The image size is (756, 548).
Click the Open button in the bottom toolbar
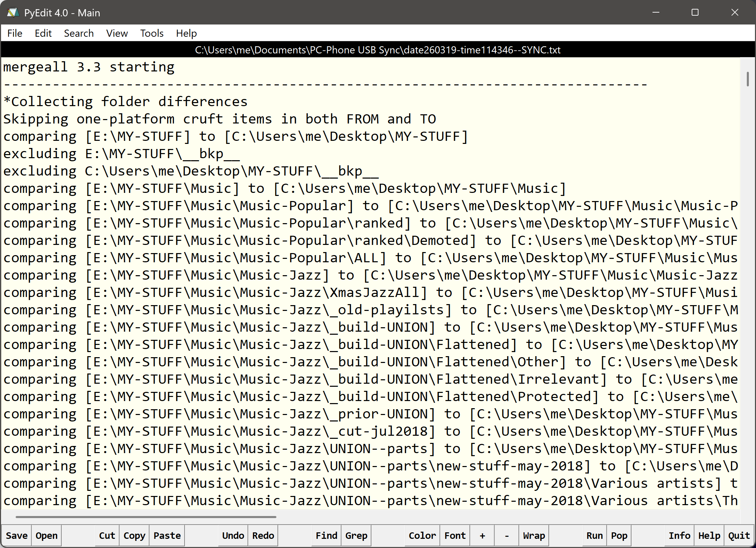coord(47,535)
